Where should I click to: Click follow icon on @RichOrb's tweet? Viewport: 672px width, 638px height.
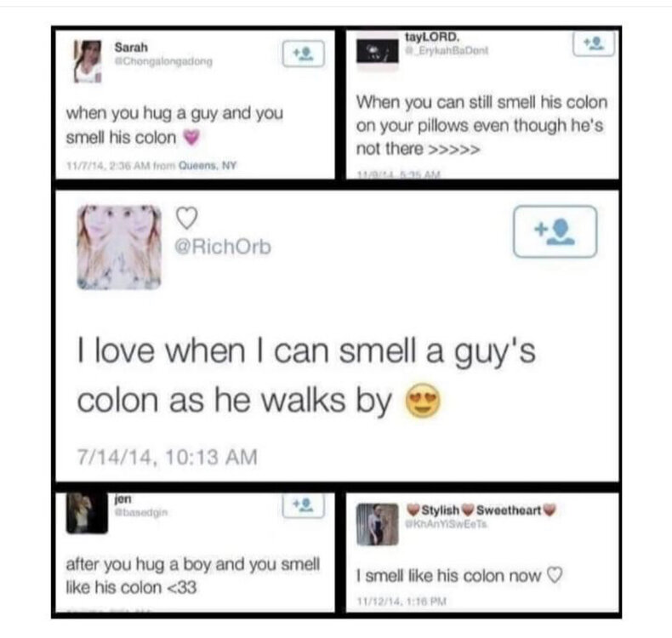pos(555,231)
